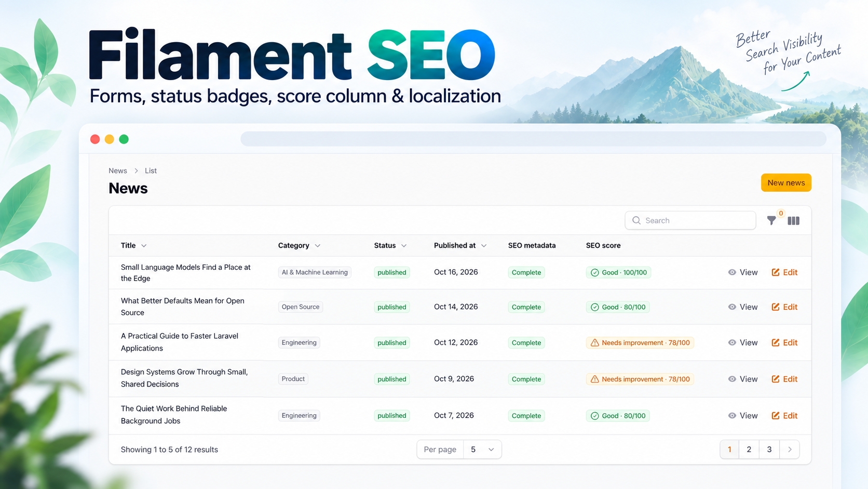Sort table by Category column
Viewport: 868px width, 489px height.
pos(299,245)
